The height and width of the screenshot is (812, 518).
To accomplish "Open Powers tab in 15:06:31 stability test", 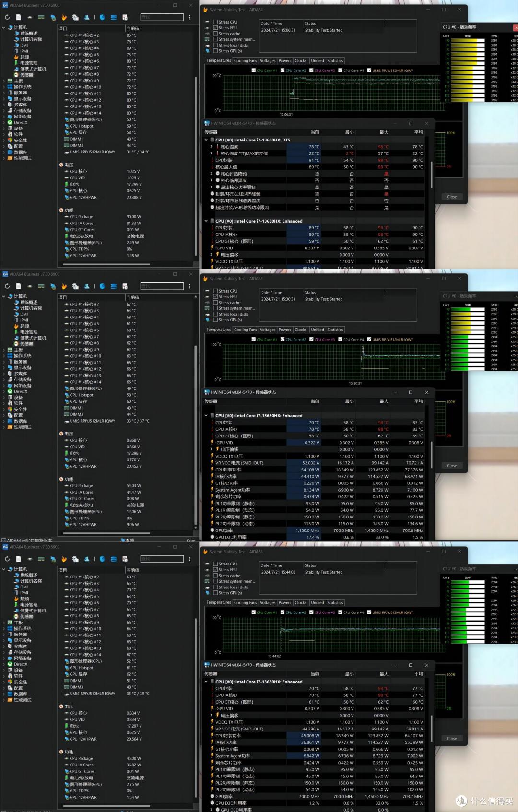I will (x=285, y=61).
